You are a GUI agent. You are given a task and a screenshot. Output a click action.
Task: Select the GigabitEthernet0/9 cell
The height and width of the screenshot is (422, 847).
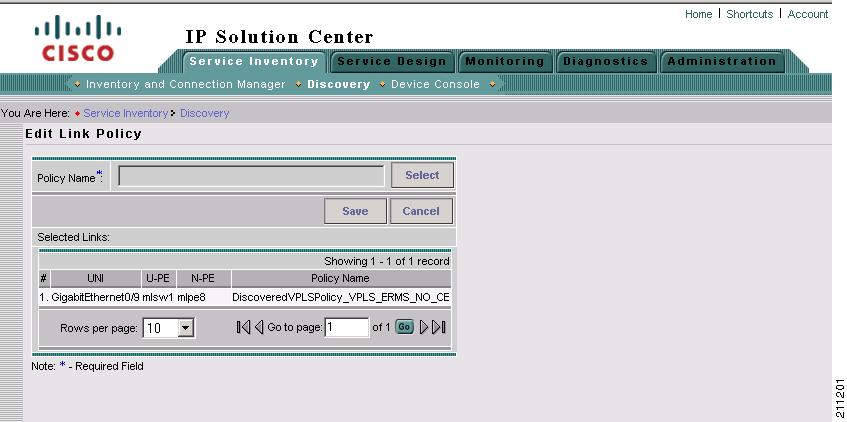(x=95, y=297)
